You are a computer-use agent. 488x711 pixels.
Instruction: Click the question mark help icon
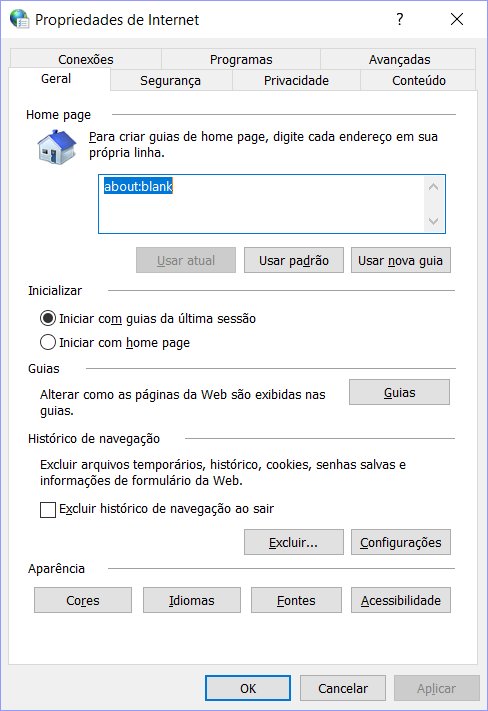(399, 19)
